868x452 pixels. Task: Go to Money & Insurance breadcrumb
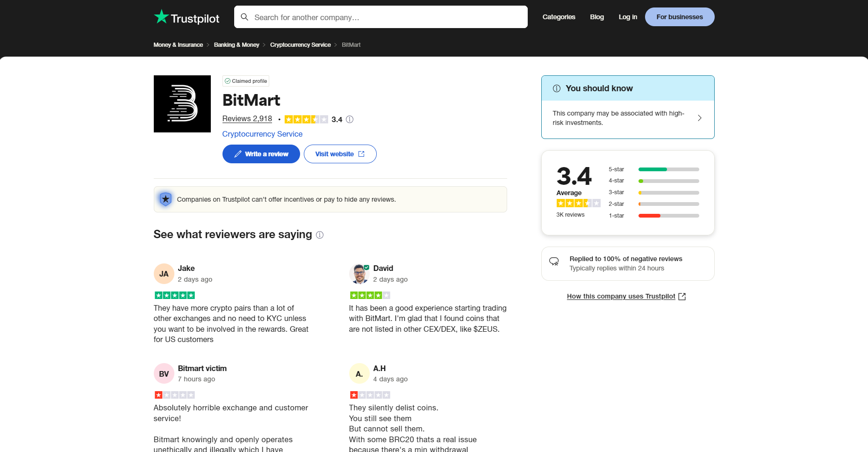click(178, 45)
